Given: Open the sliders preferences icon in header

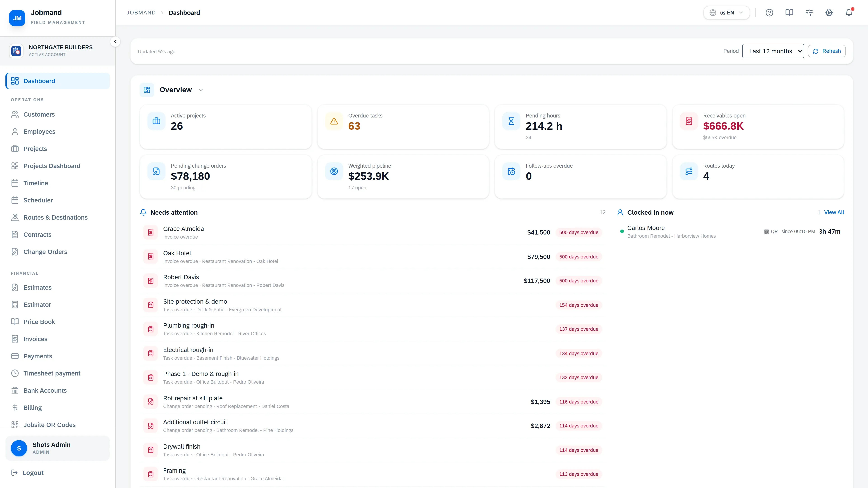Looking at the screenshot, I should coord(809,13).
